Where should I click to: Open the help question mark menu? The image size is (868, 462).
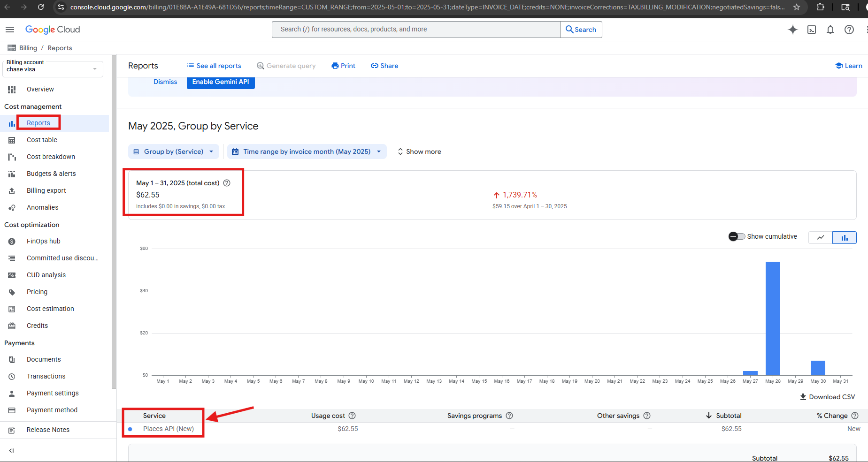coord(849,30)
